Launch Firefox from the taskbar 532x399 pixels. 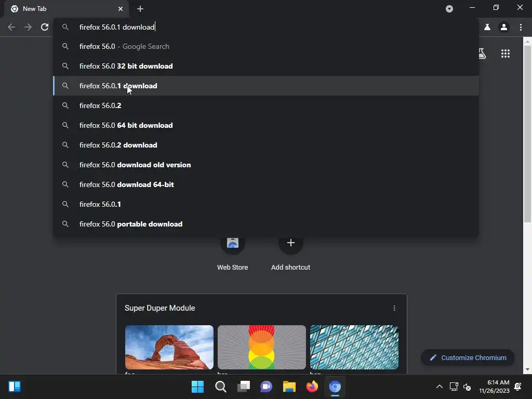[312, 387]
